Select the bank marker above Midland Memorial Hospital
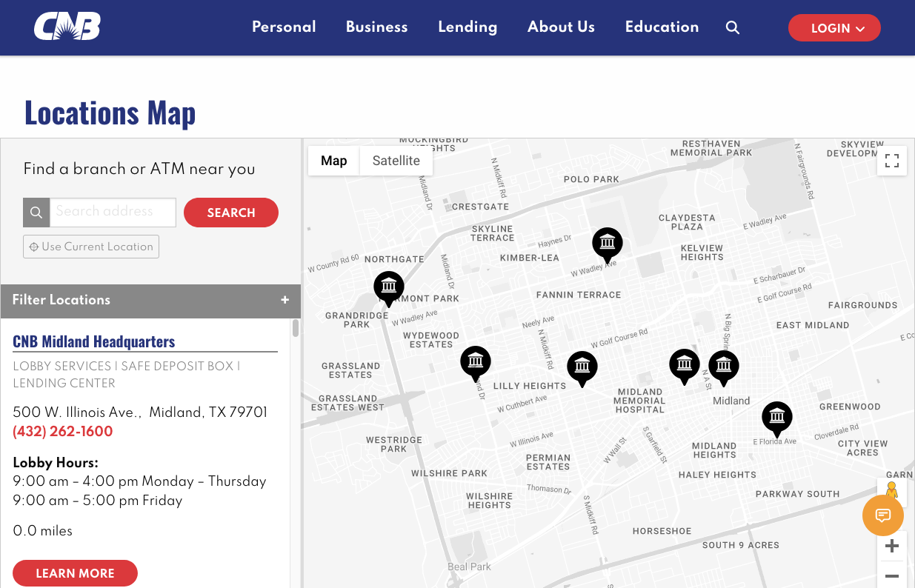Screen dimensions: 915x588 point(685,367)
